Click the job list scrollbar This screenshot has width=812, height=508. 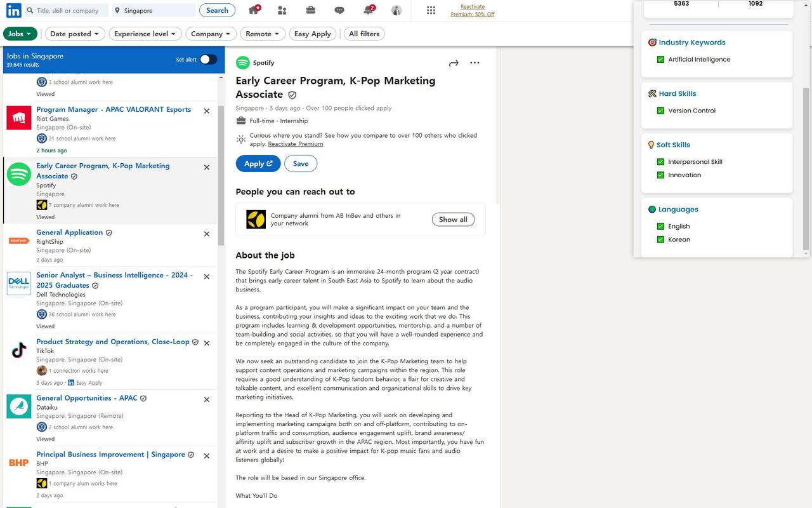pos(221,175)
